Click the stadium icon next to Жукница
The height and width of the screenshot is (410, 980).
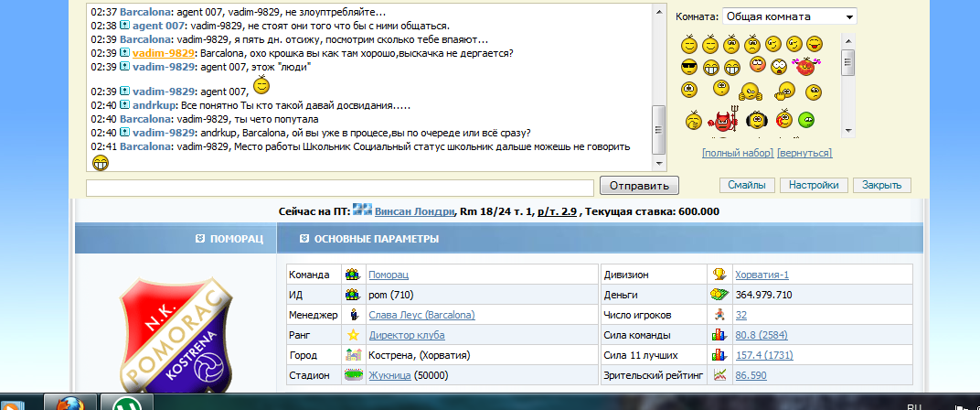point(352,375)
